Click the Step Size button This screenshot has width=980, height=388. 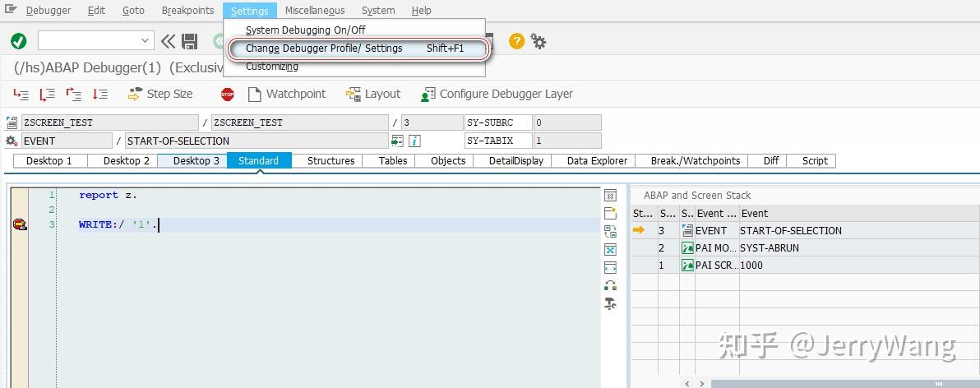160,95
